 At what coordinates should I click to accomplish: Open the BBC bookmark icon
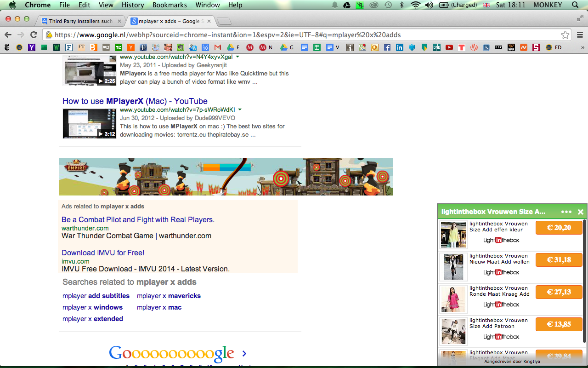pyautogui.click(x=499, y=47)
